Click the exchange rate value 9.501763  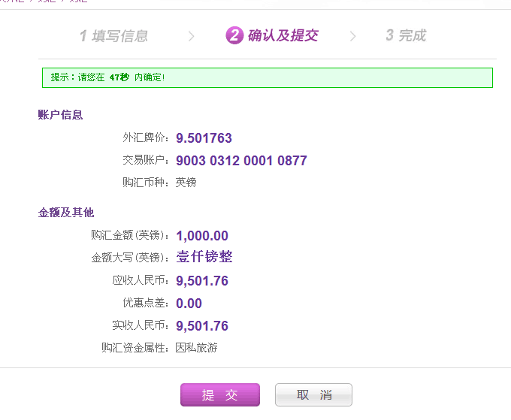click(204, 138)
